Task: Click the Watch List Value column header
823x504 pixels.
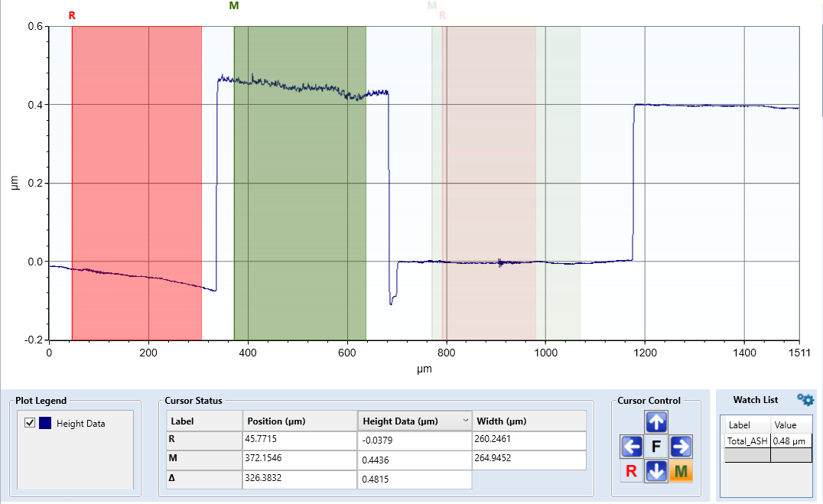Action: [791, 424]
